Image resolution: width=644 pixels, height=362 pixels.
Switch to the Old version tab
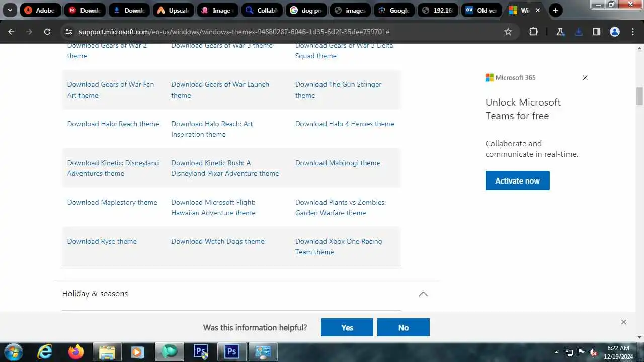tap(482, 10)
